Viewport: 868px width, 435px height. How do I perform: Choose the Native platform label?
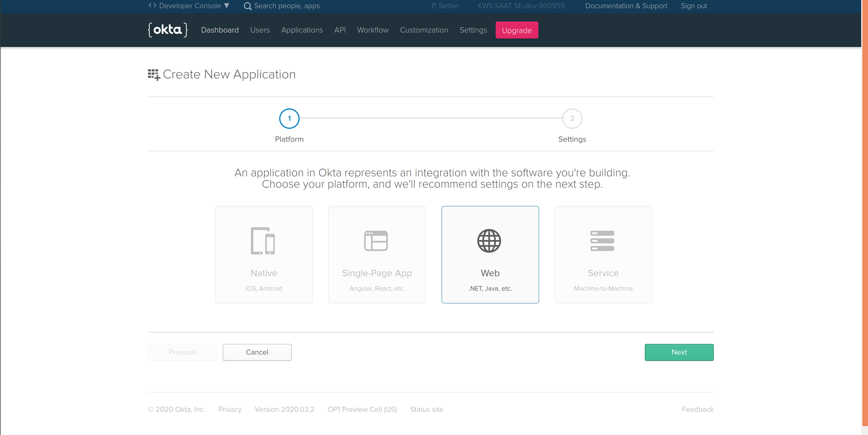264,273
